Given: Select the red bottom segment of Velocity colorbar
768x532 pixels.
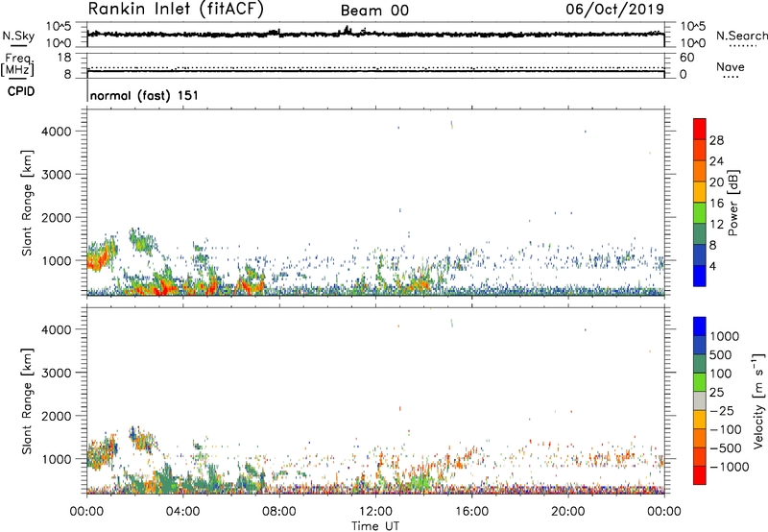Looking at the screenshot, I should (700, 475).
